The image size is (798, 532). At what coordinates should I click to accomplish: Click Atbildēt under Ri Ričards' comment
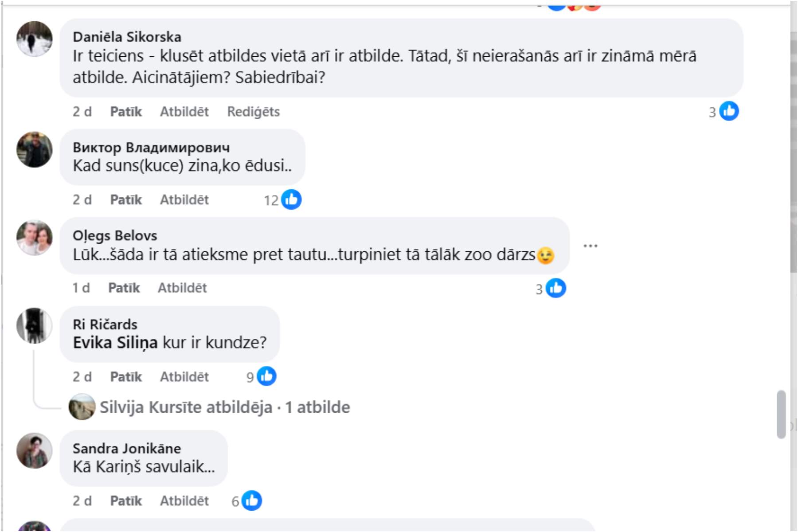coord(184,376)
